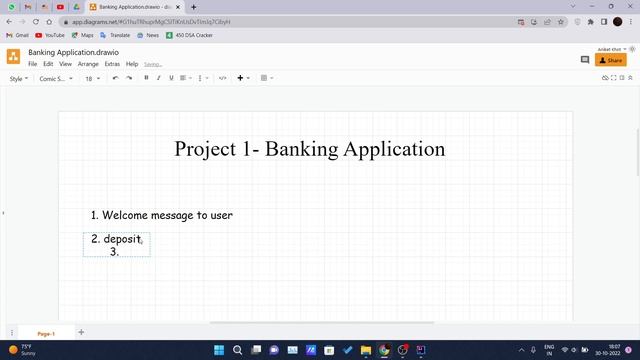Click the browser address bar
The image size is (640, 360).
coord(286,22)
